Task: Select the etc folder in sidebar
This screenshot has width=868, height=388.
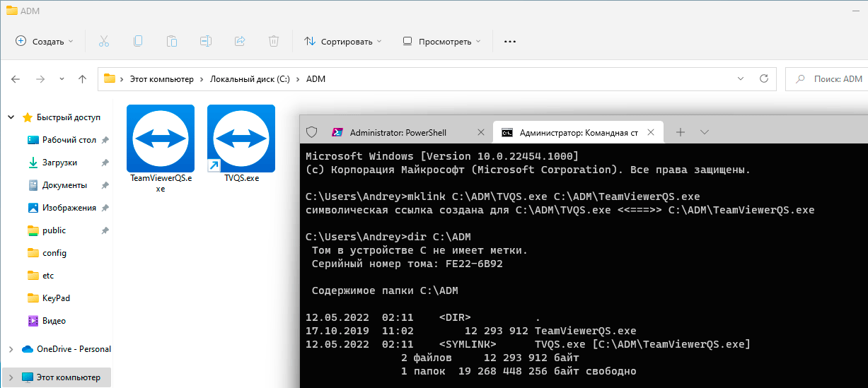Action: [48, 276]
